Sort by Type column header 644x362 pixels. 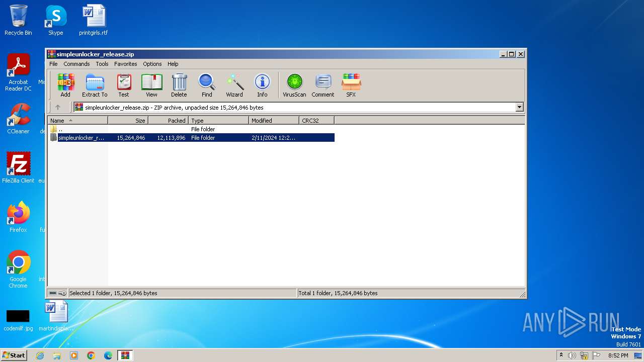(x=218, y=121)
